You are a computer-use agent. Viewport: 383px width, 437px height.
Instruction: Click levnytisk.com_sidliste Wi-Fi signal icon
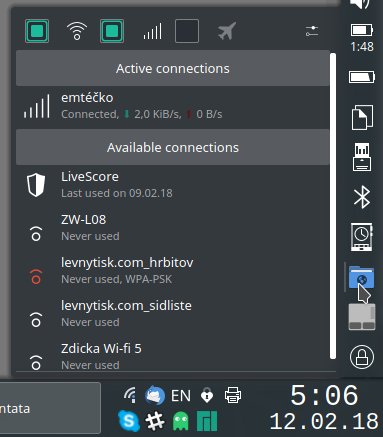(x=36, y=320)
